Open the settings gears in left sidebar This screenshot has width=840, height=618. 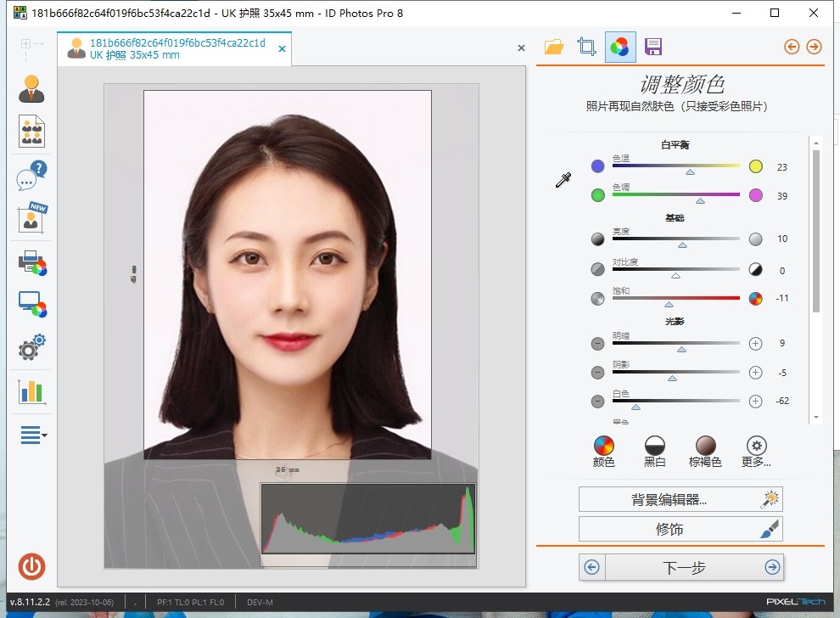click(31, 348)
